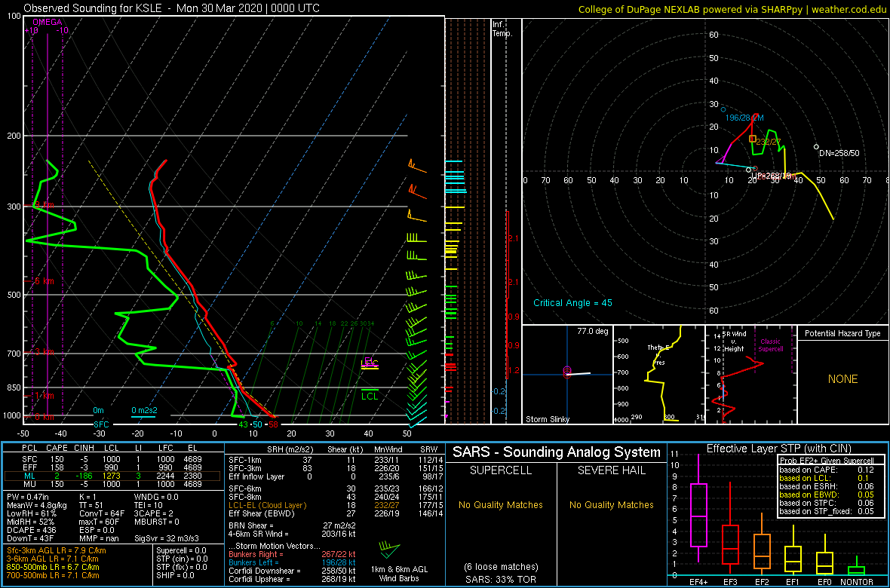Click the 'MeanW = 4.8g/kg' value
This screenshot has width=890, height=588.
tap(38, 505)
